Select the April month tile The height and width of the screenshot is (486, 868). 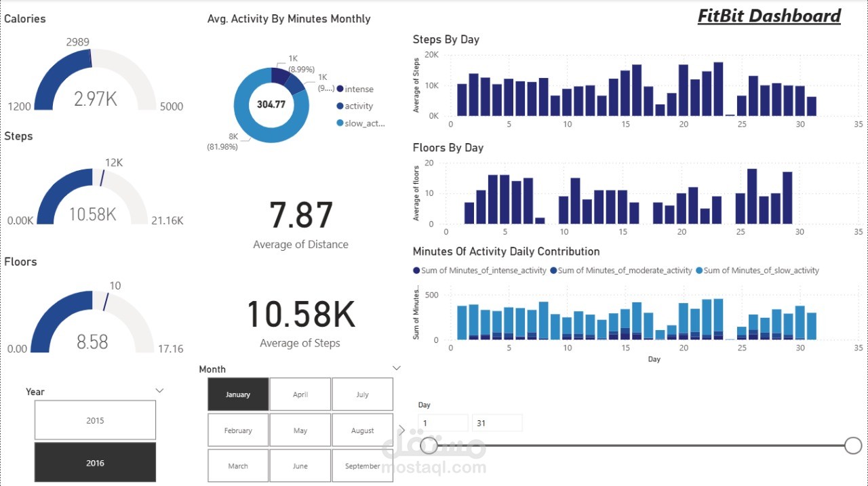click(300, 394)
